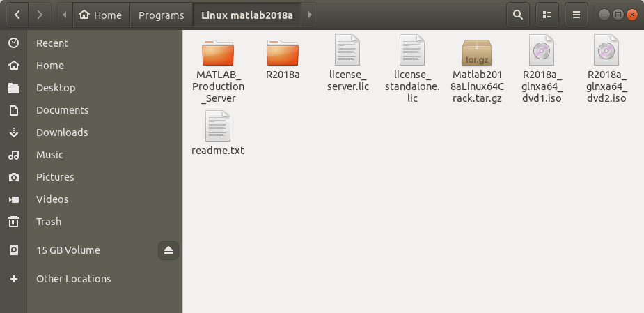Select the R2018a_glnxa64_dvd2.iso disc icon
This screenshot has width=644, height=313.
[606, 49]
